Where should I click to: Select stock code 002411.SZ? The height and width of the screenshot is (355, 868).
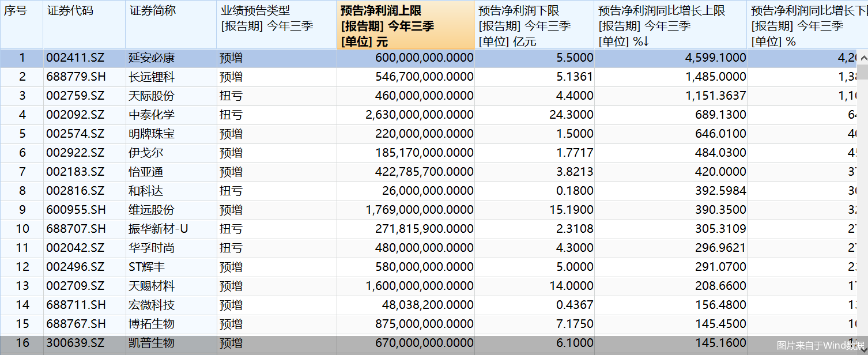[x=76, y=58]
